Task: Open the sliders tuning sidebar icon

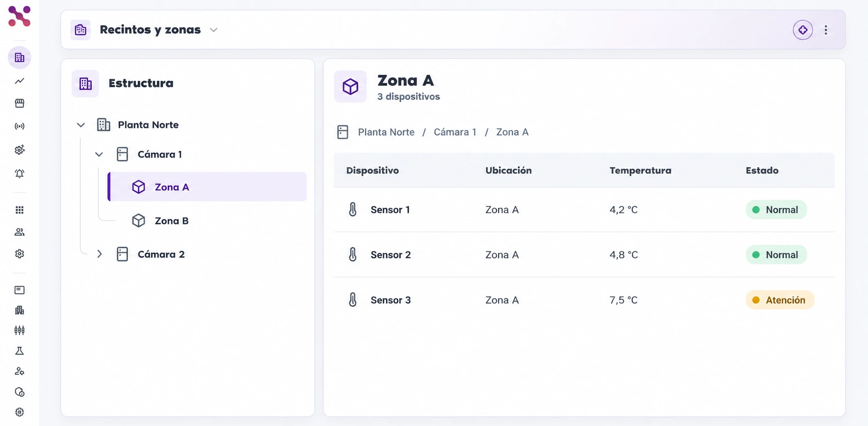Action: pos(19,331)
